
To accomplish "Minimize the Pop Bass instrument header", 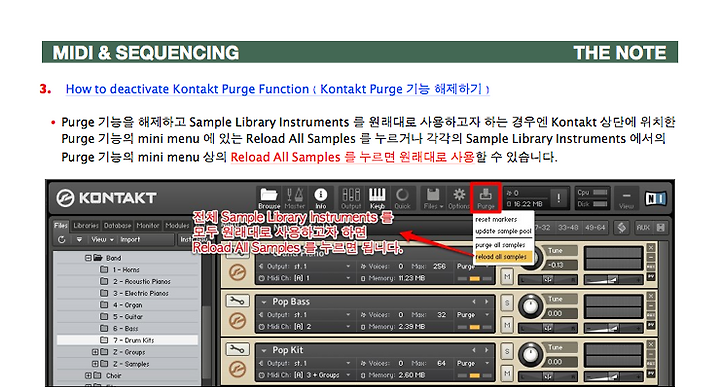I will pyautogui.click(x=651, y=305).
